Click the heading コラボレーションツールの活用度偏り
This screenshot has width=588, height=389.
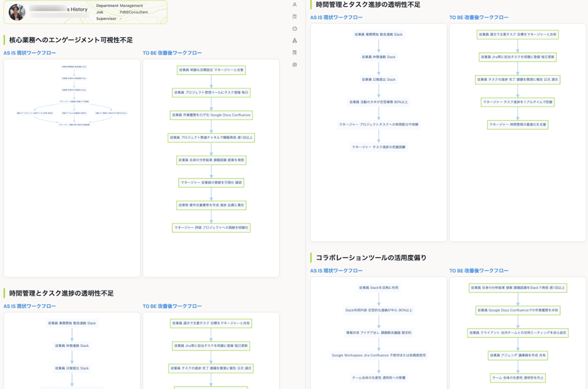click(x=371, y=257)
